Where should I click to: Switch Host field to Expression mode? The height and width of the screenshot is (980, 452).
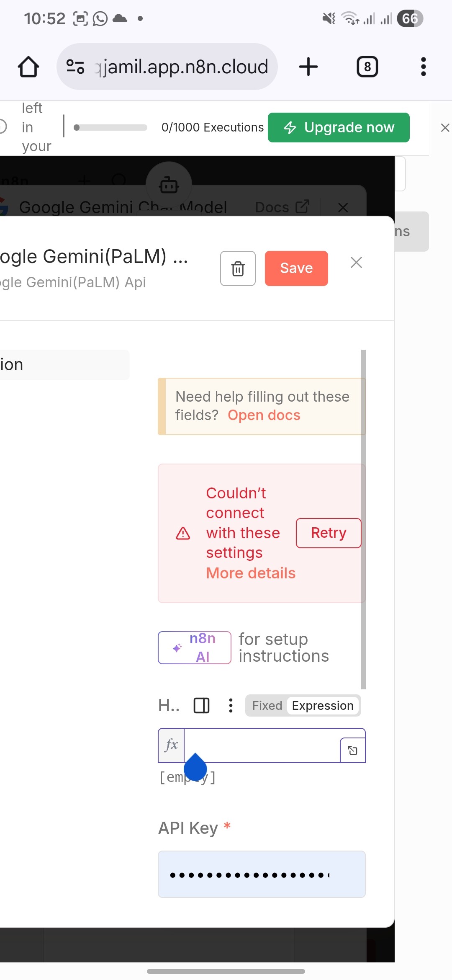click(x=323, y=706)
